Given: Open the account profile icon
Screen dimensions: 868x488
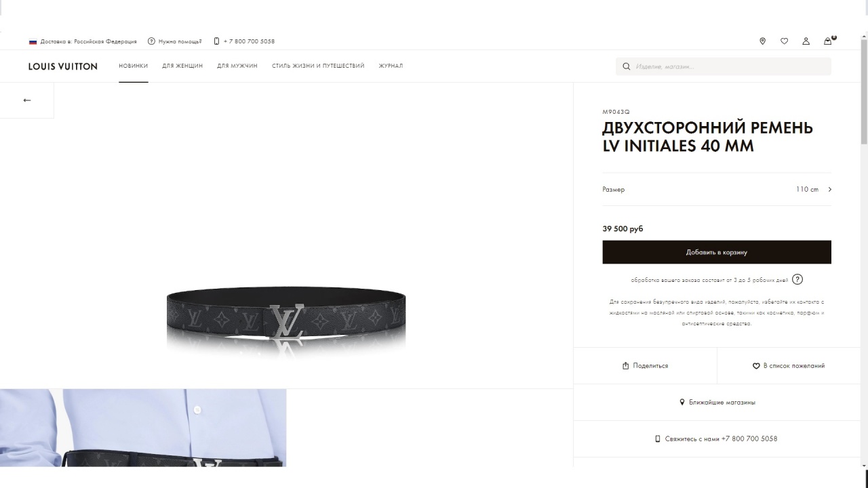Looking at the screenshot, I should coord(806,41).
